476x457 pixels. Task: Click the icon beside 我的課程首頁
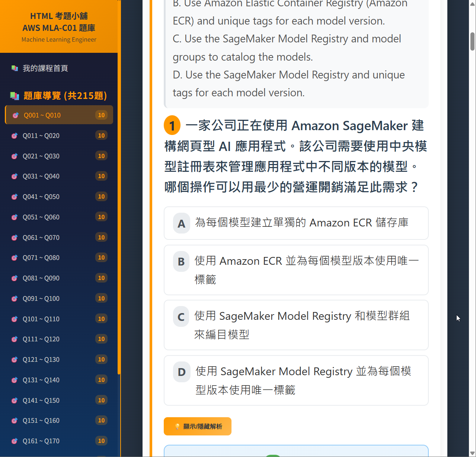15,68
